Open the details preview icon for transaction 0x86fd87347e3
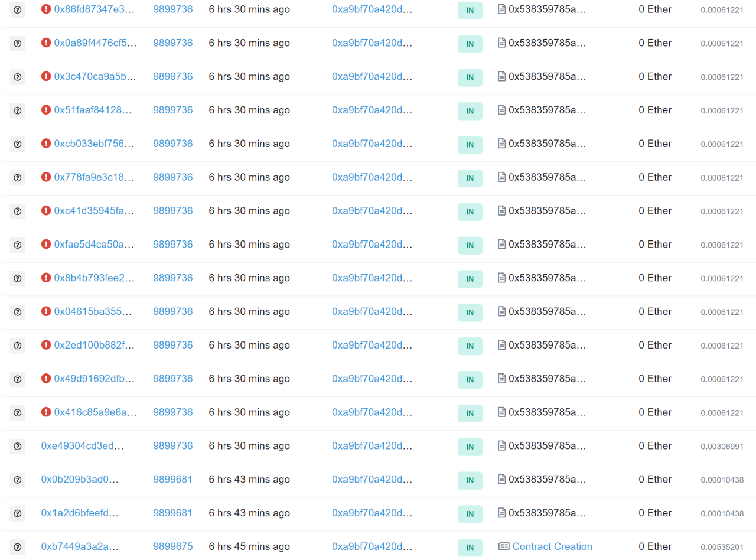756x560 pixels. (x=18, y=10)
